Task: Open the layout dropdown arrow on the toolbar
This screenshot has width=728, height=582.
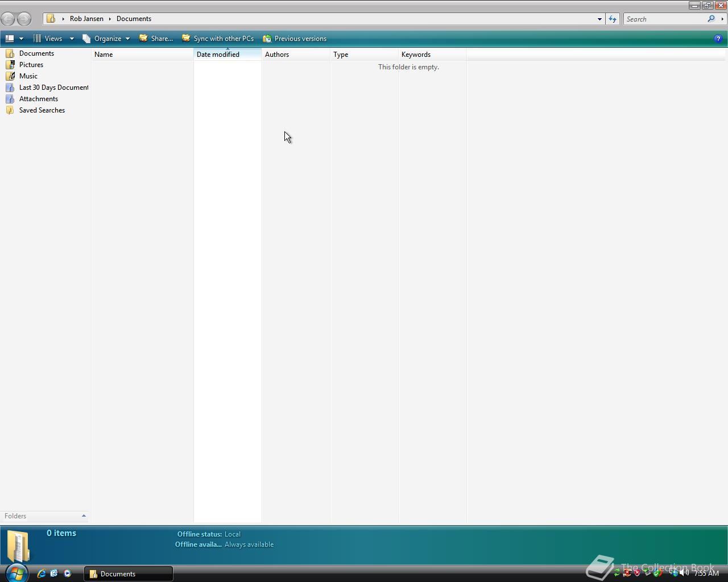Action: pos(21,39)
